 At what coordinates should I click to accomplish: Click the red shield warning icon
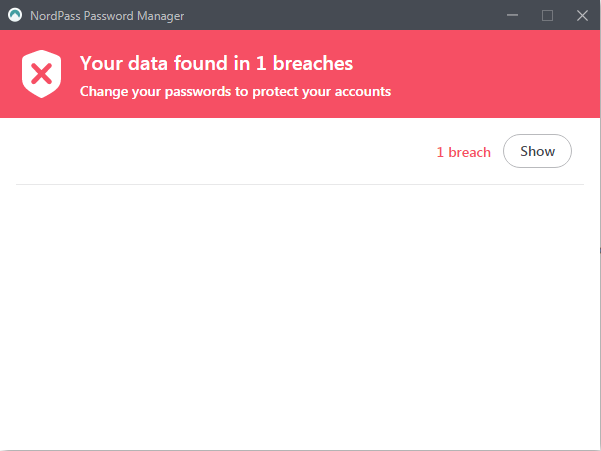(41, 73)
